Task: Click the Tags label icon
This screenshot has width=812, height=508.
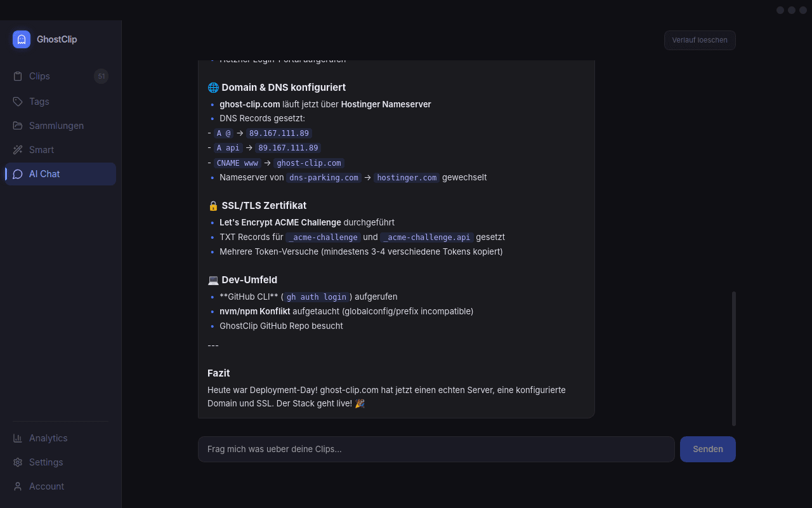Action: (18, 102)
